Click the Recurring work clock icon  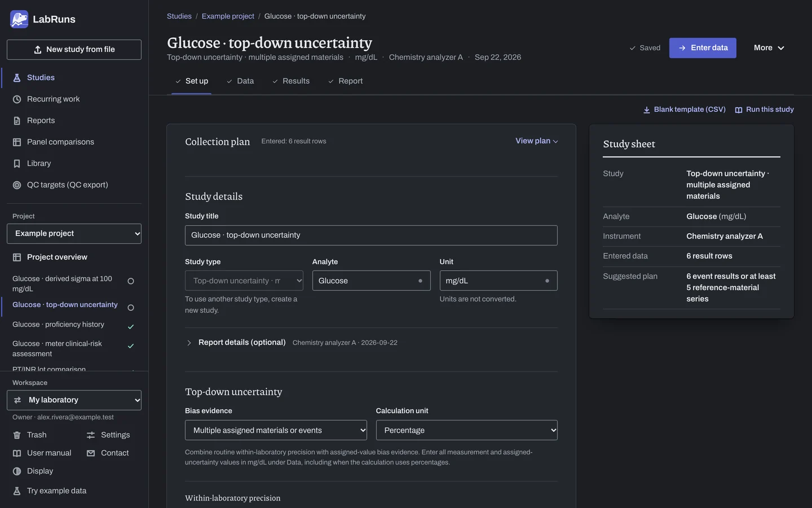(17, 99)
